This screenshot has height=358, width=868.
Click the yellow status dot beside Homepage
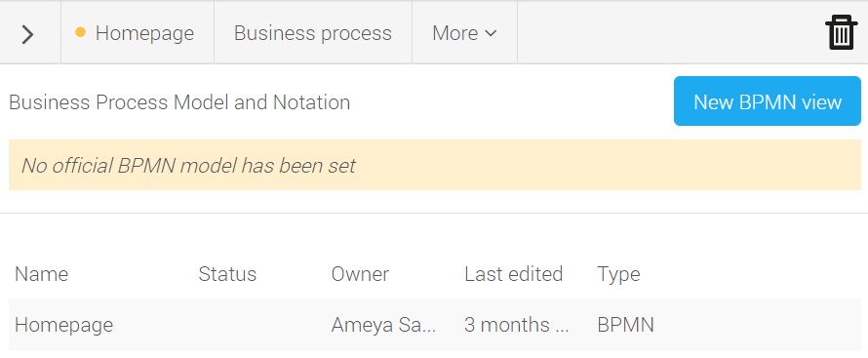(x=80, y=32)
